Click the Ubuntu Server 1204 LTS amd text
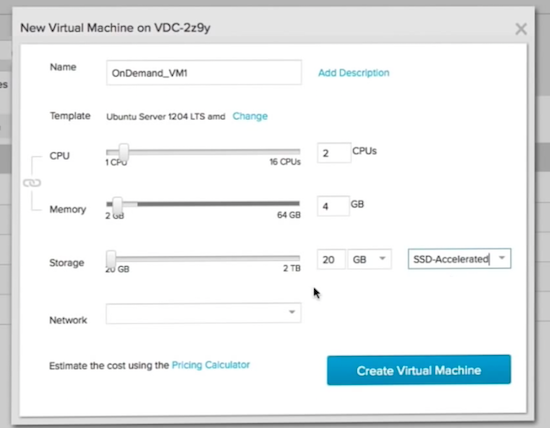Viewport: 550px width, 428px height. [x=166, y=116]
